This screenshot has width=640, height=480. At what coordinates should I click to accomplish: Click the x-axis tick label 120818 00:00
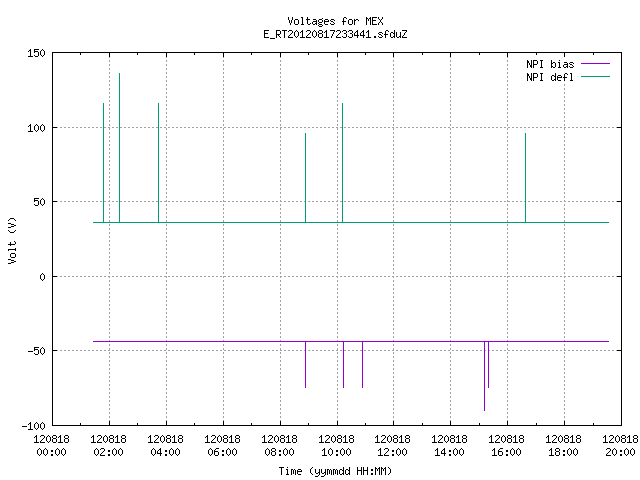pyautogui.click(x=51, y=446)
